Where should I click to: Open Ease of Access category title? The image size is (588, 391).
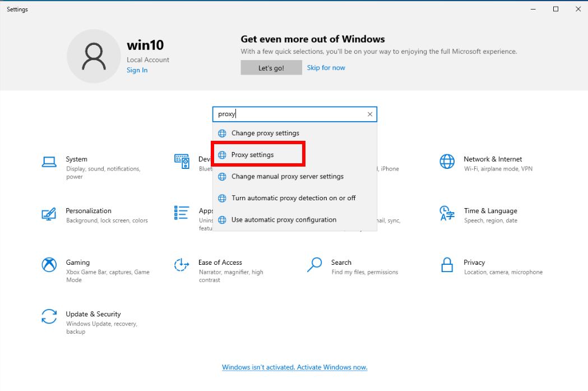point(220,263)
